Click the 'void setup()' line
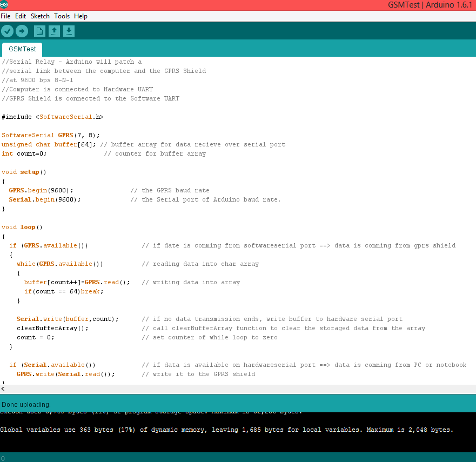The height and width of the screenshot is (462, 476). [x=24, y=172]
